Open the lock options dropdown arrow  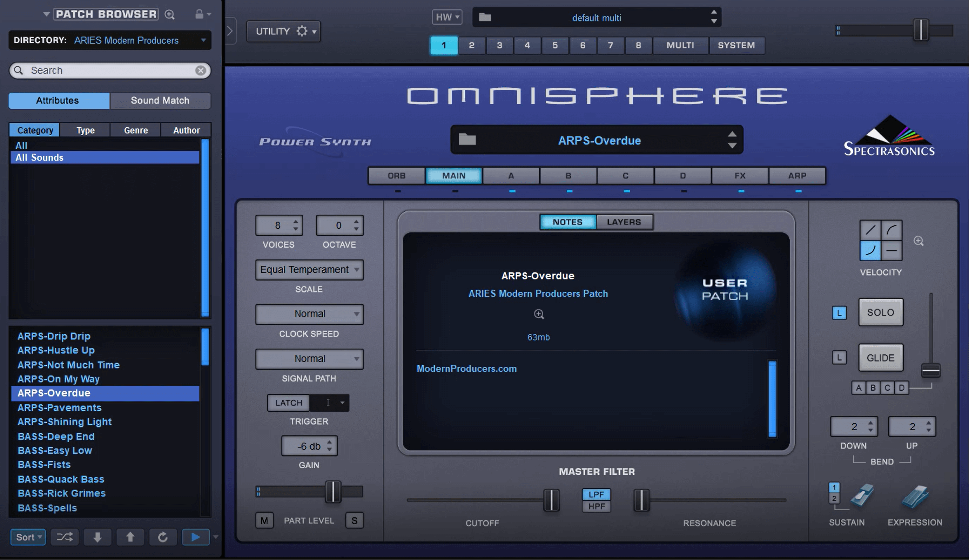[x=209, y=14]
